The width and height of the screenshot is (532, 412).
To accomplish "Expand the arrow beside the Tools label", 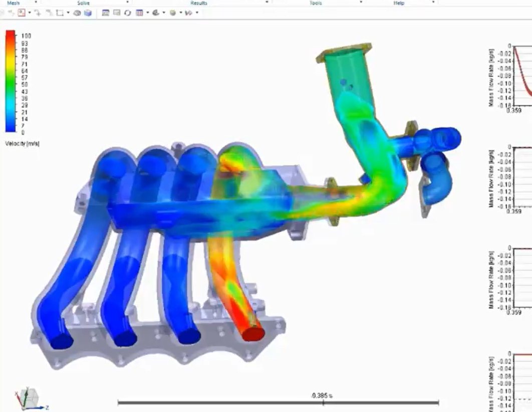I will pyautogui.click(x=361, y=2).
